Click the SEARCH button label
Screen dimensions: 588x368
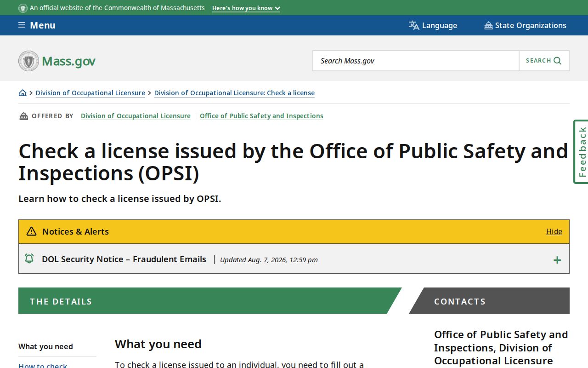(x=538, y=61)
